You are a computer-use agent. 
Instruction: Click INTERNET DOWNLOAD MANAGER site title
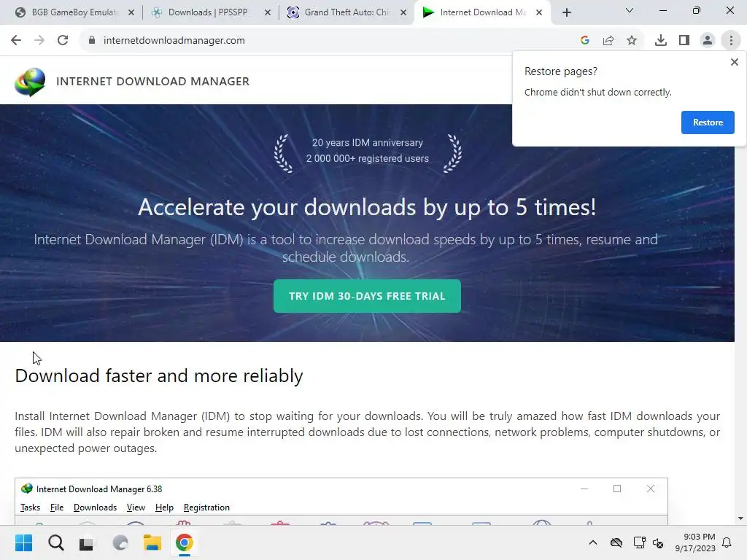(x=152, y=82)
